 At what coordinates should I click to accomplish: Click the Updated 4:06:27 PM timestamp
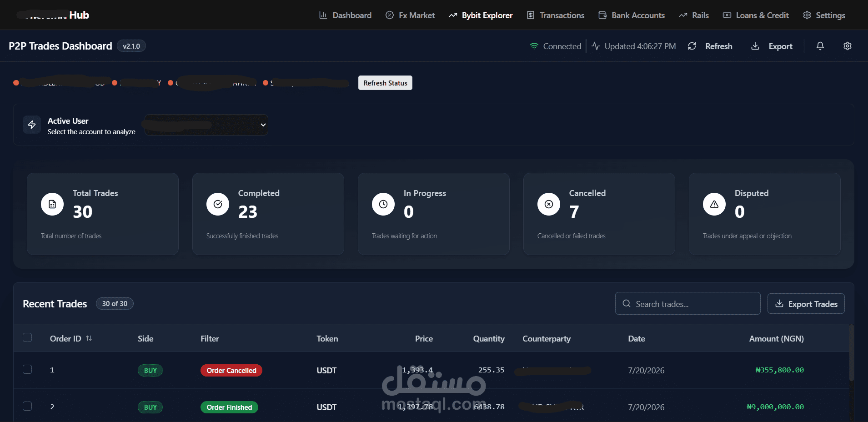[640, 46]
